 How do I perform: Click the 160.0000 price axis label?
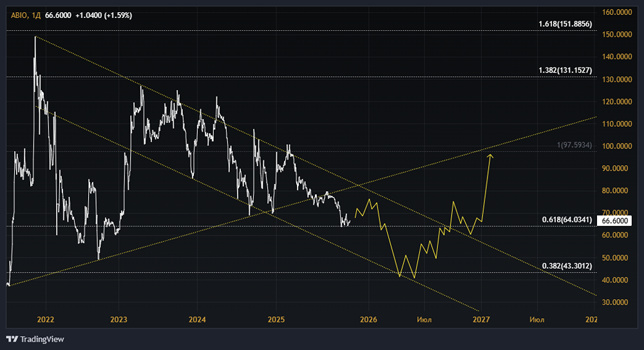(x=617, y=12)
